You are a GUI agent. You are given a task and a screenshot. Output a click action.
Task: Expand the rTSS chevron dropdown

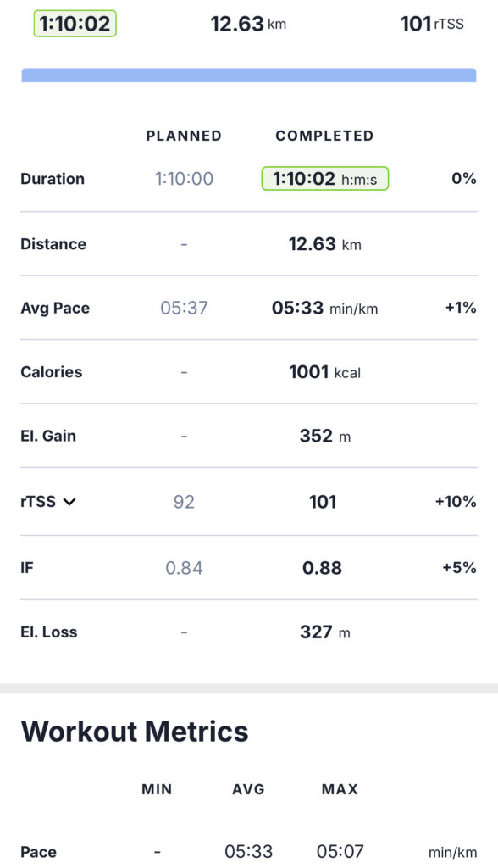69,502
